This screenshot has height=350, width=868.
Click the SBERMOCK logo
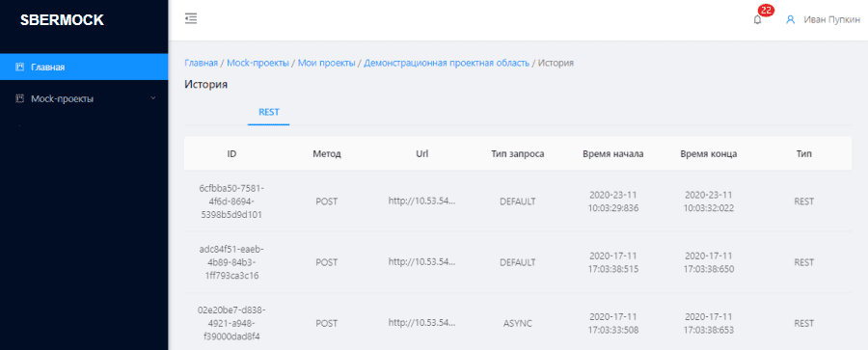[x=62, y=20]
